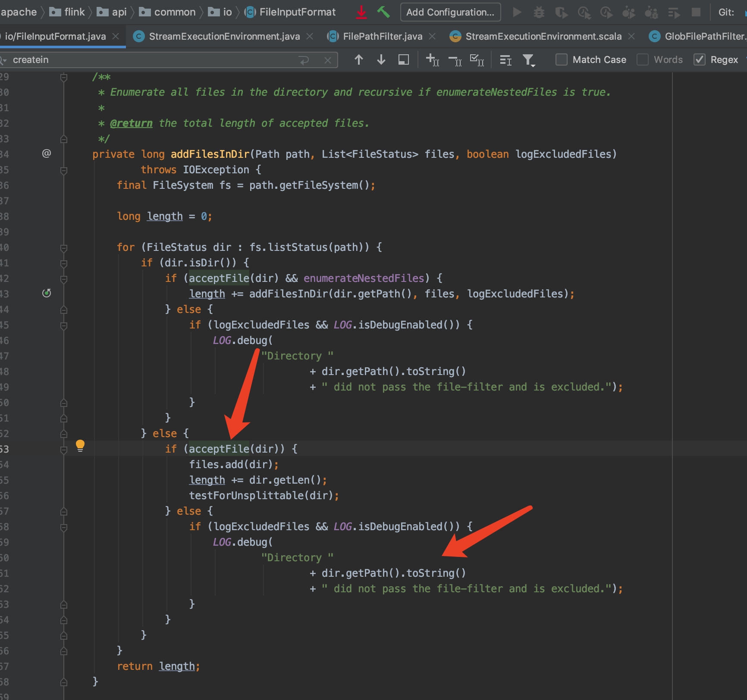Image resolution: width=747 pixels, height=700 pixels.
Task: Collapse the addFilesInDir Javadoc comment fold
Action: coord(64,78)
